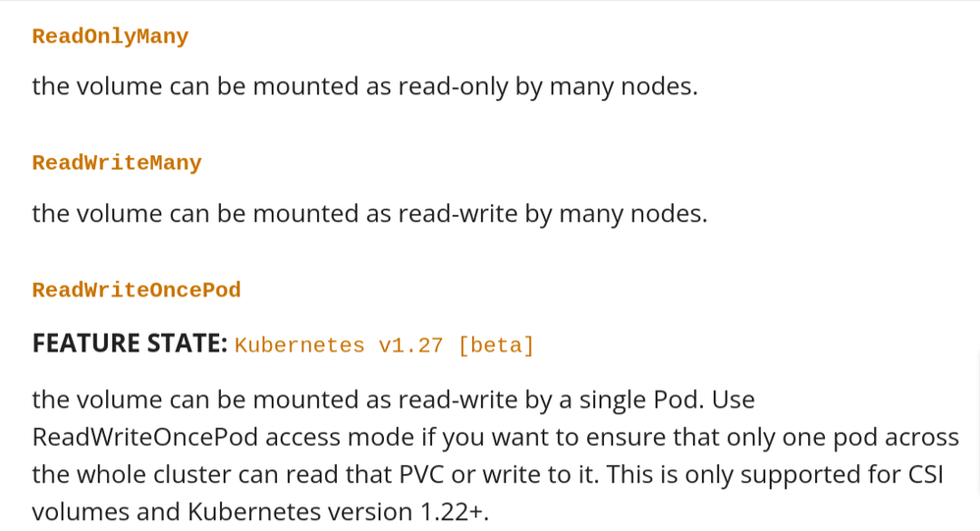Image resolution: width=980 pixels, height=531 pixels.
Task: Click the FEATURE STATE label
Action: [130, 344]
